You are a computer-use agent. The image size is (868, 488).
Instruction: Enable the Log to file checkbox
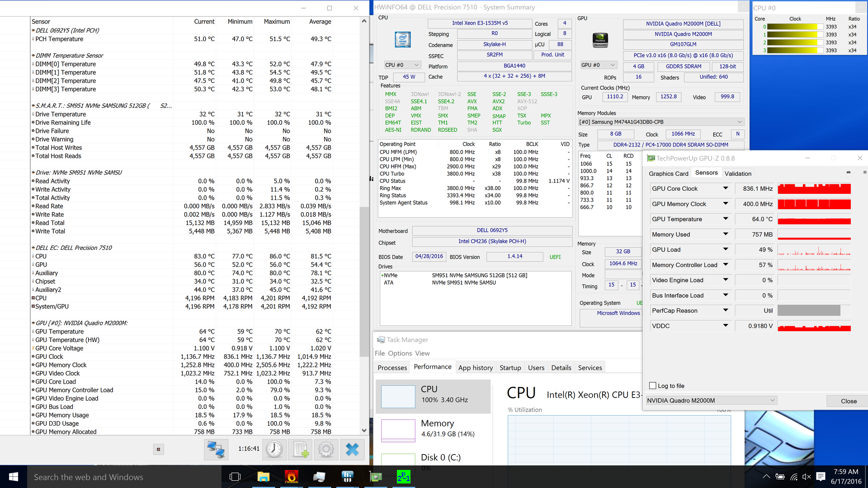point(652,385)
